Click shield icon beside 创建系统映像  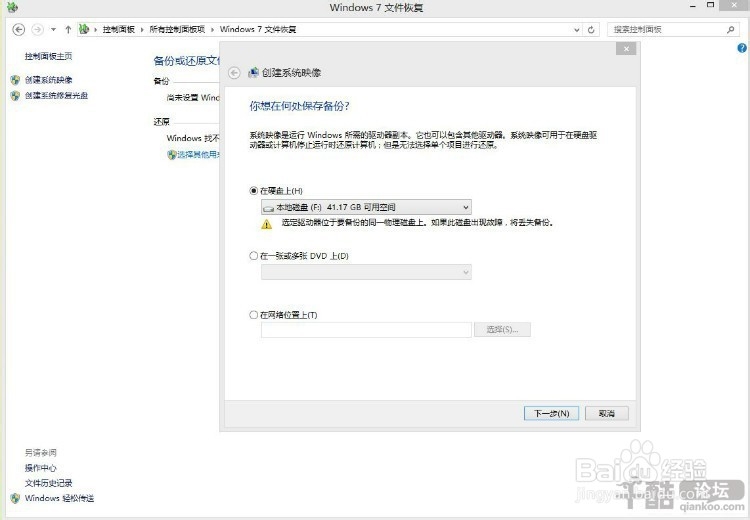point(15,80)
